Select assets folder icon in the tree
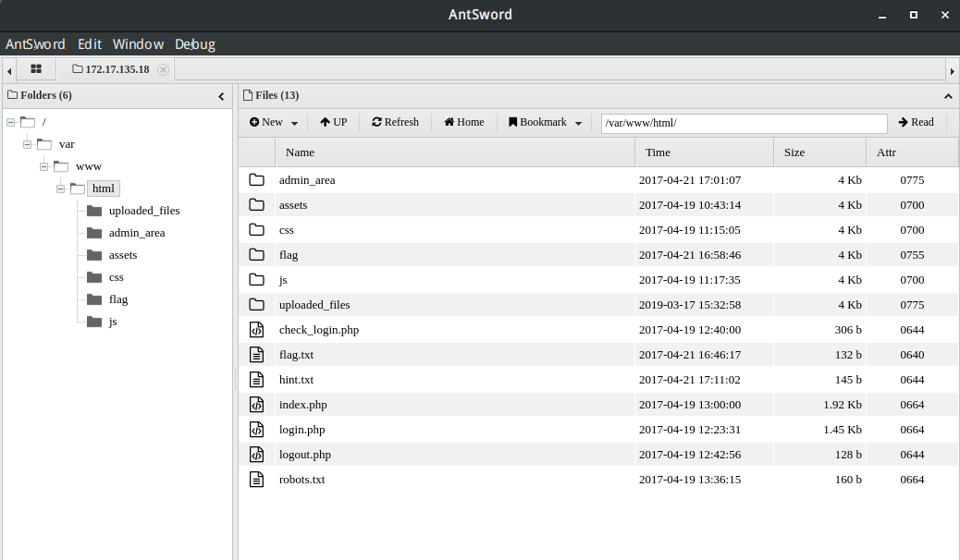This screenshot has height=560, width=960. (94, 255)
